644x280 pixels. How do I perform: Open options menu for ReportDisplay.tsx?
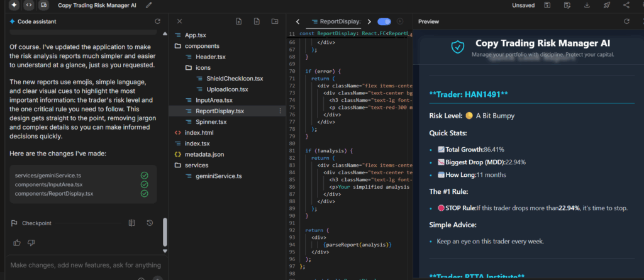coord(280,111)
